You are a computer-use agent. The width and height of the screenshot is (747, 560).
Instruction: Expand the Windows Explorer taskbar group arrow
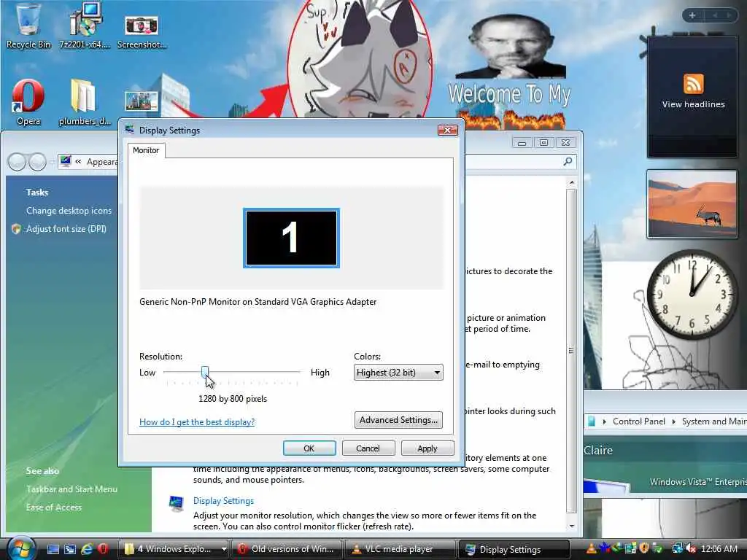[x=223, y=549]
